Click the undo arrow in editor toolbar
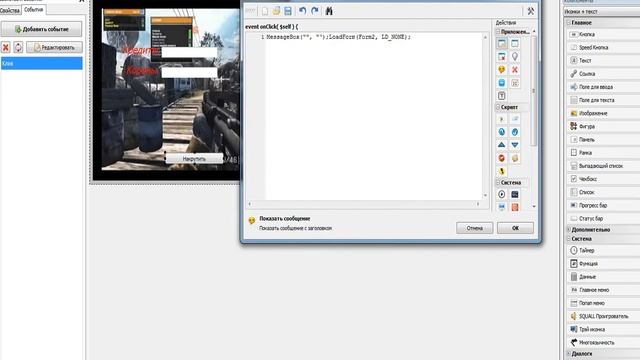This screenshot has width=640, height=360. [302, 11]
